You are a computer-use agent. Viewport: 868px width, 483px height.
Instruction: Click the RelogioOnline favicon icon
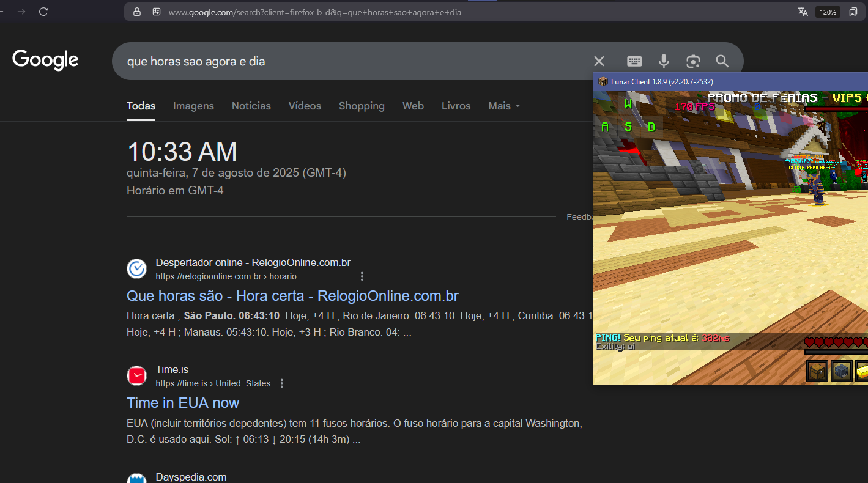[136, 269]
